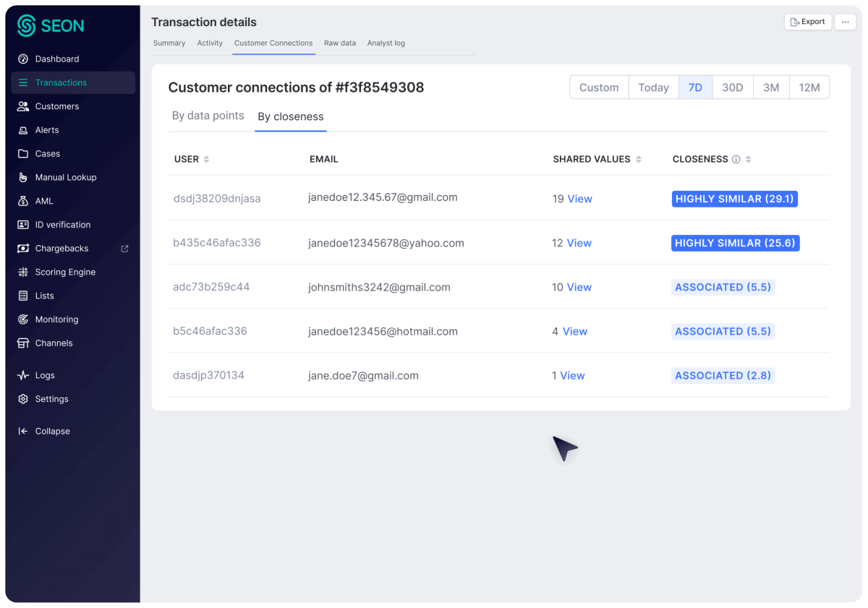The image size is (868, 608).
Task: Select the 30D time range
Action: [x=732, y=87]
